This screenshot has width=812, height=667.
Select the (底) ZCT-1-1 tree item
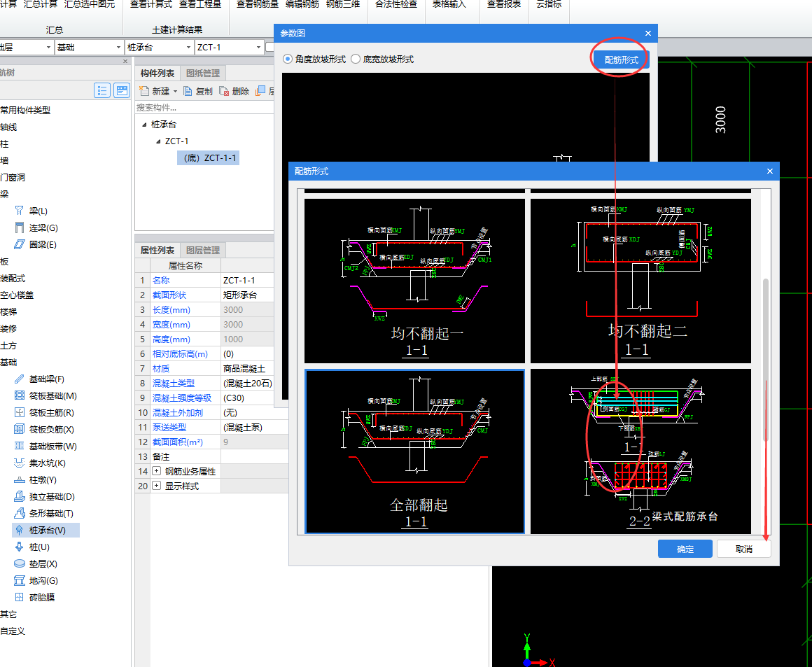(x=208, y=158)
